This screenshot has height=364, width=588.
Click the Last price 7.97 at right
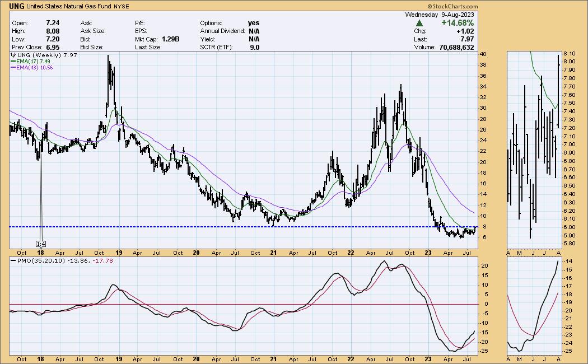pos(467,39)
